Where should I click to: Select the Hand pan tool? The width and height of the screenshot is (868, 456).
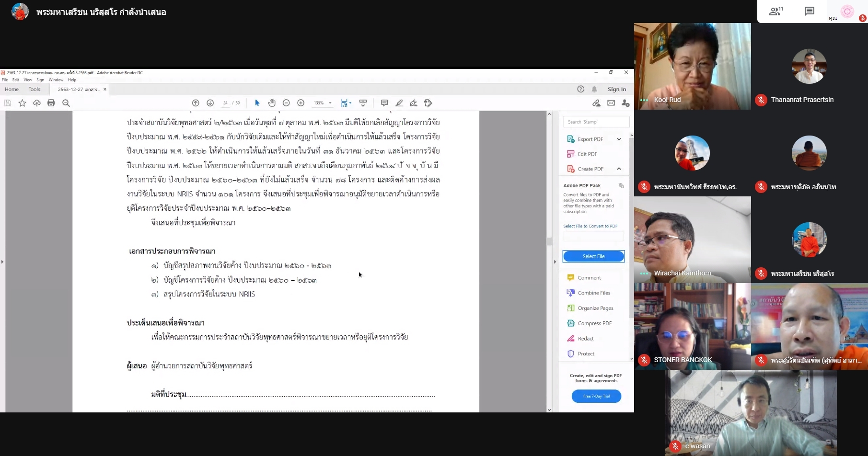pos(272,103)
